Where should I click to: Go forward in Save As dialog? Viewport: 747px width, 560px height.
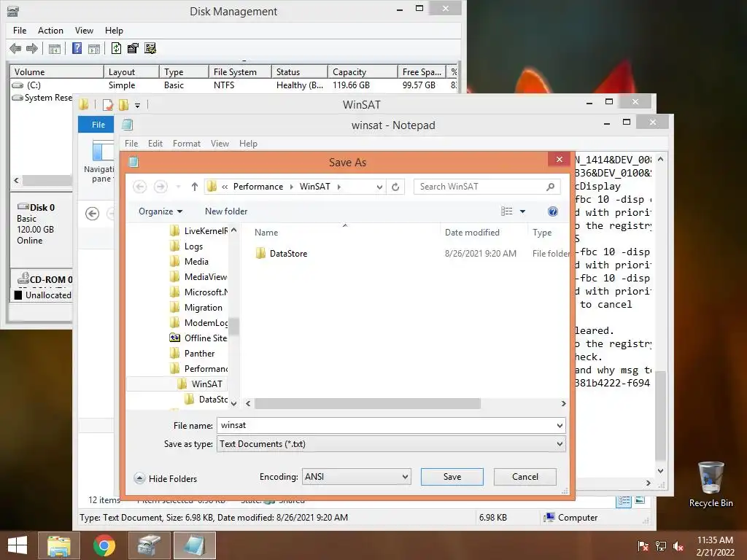[160, 187]
